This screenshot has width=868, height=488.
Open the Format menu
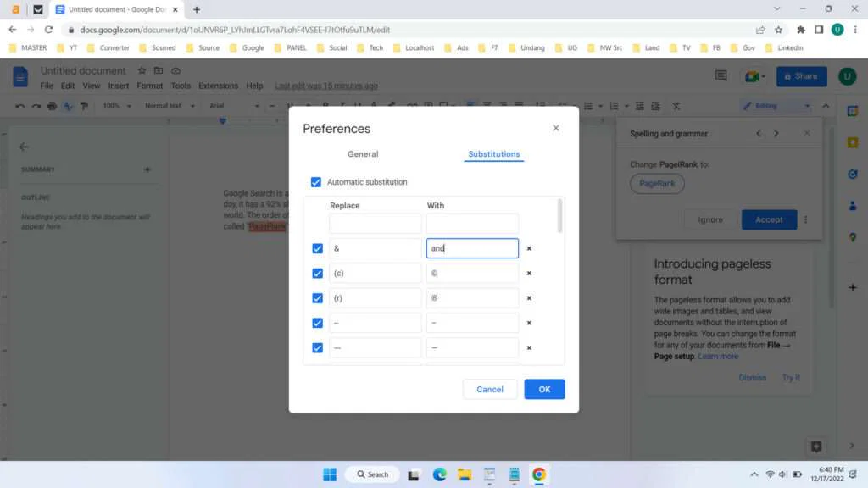[149, 86]
